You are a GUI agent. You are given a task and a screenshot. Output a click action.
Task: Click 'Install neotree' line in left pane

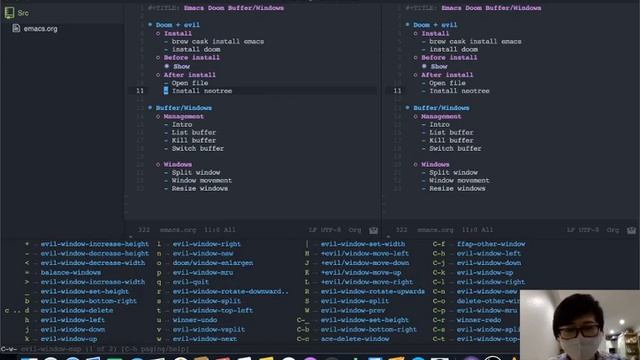(x=202, y=91)
